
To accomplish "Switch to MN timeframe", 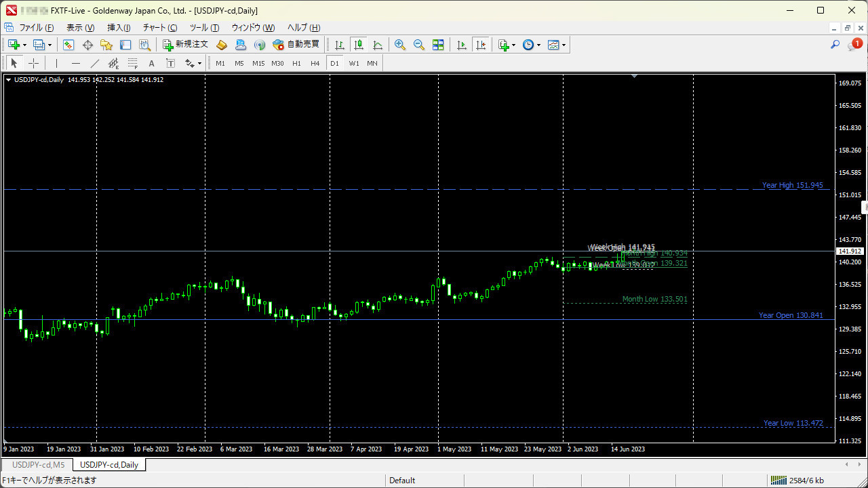I will [372, 63].
